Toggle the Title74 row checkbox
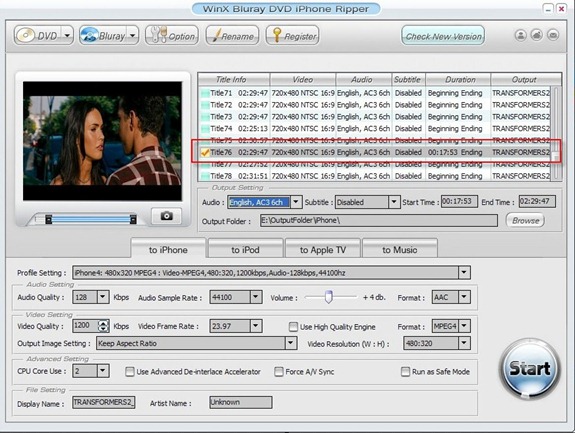Image resolution: width=575 pixels, height=433 pixels. (205, 129)
